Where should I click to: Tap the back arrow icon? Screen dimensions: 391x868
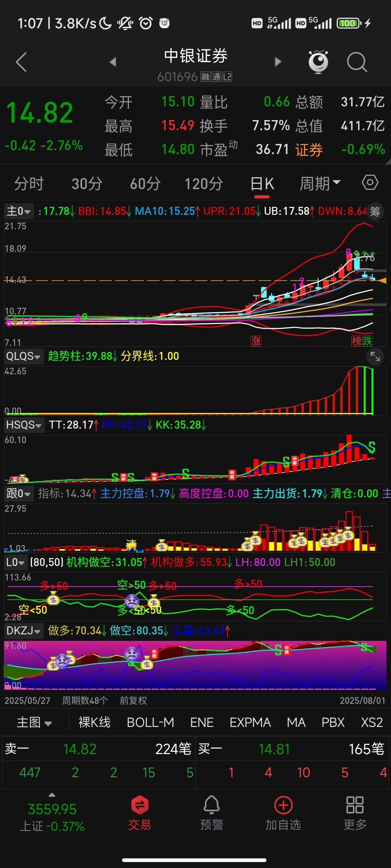coord(21,62)
